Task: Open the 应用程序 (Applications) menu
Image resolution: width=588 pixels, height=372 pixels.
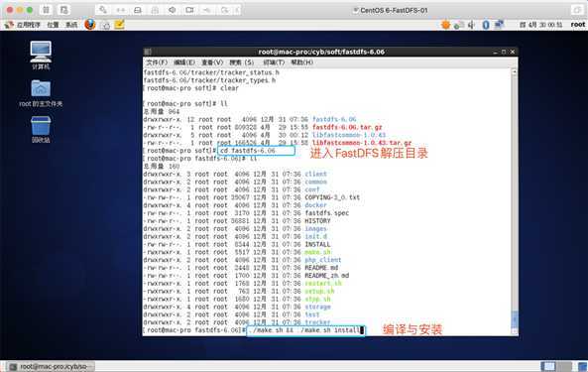Action: pyautogui.click(x=24, y=25)
